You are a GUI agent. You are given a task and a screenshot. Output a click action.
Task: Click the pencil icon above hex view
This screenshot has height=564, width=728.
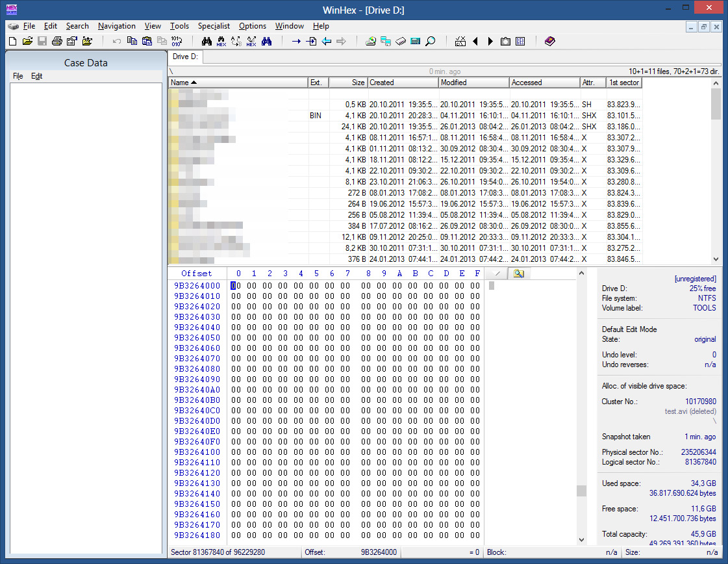[497, 274]
